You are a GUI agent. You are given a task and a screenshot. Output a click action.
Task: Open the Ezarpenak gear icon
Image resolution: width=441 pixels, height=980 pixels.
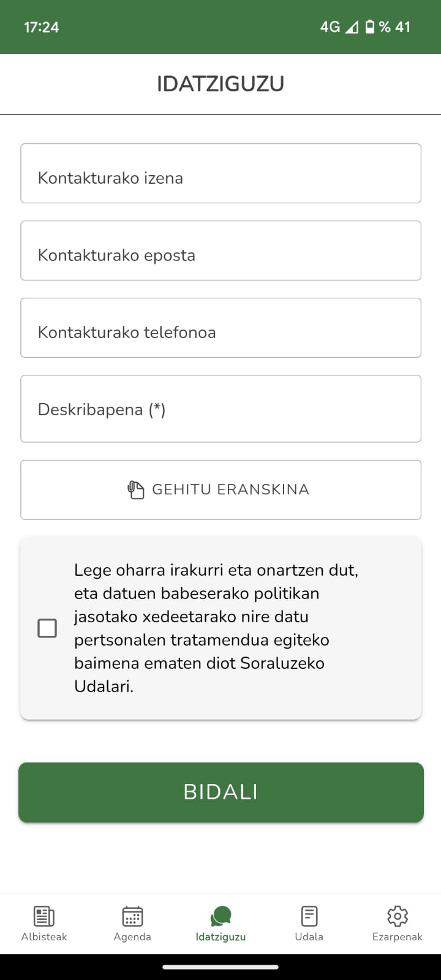[x=398, y=916]
